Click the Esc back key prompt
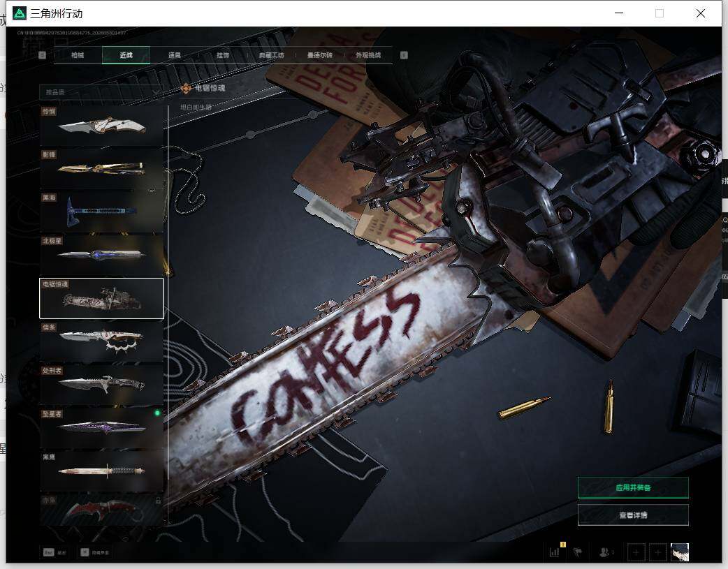Viewport: 728px width, 569px height. [54, 552]
